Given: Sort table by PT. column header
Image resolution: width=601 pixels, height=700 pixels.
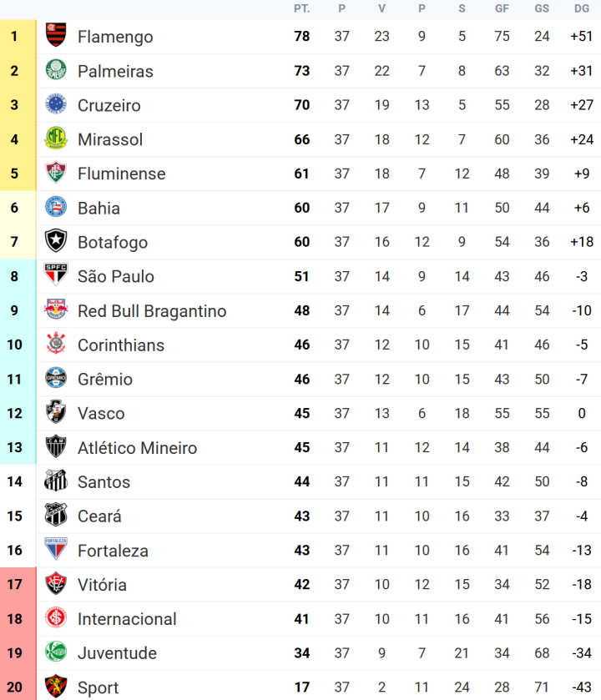Looking at the screenshot, I should point(301,8).
